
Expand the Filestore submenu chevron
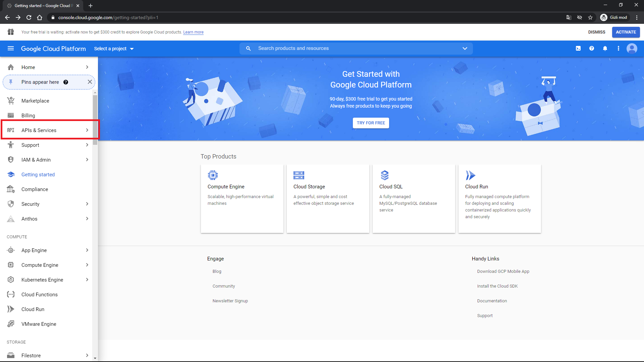pos(87,355)
